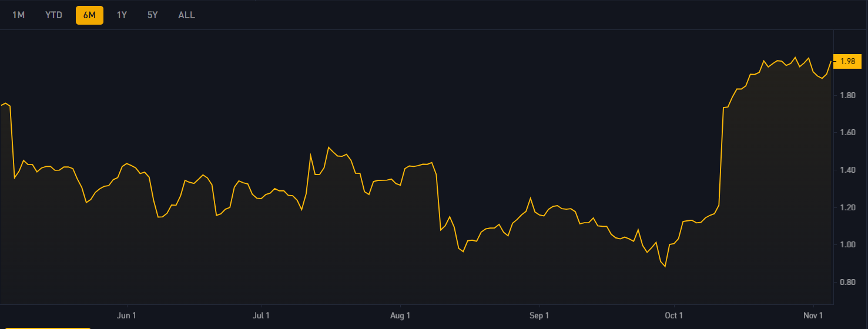The width and height of the screenshot is (868, 329).
Task: Click the 1.60 price axis label
Action: coord(847,133)
